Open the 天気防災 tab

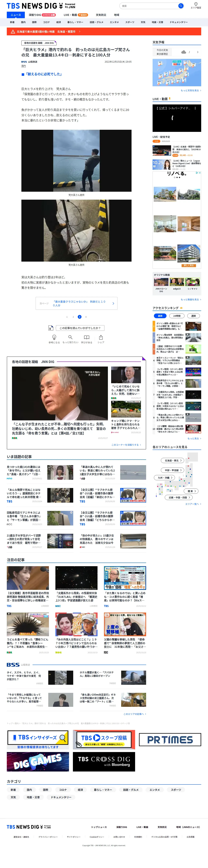101,15
